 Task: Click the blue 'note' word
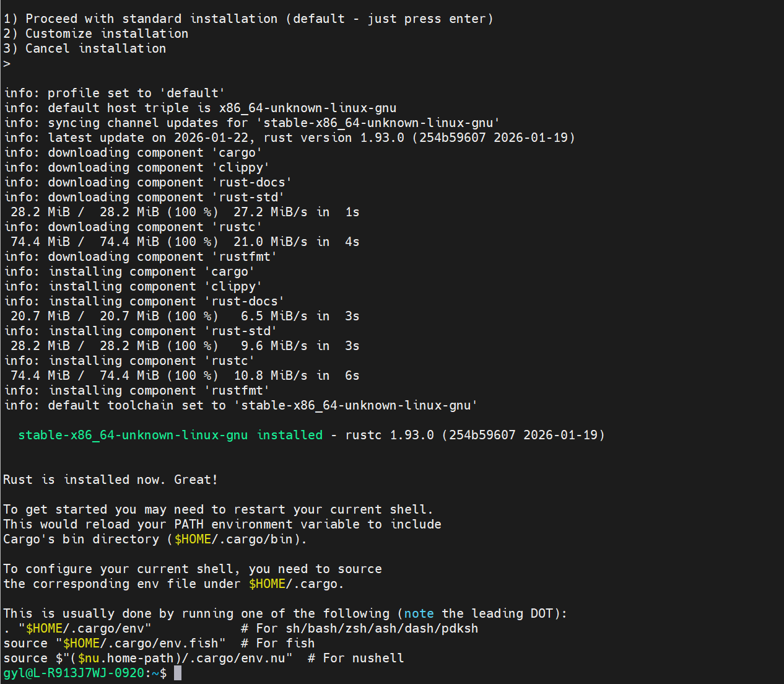(419, 613)
